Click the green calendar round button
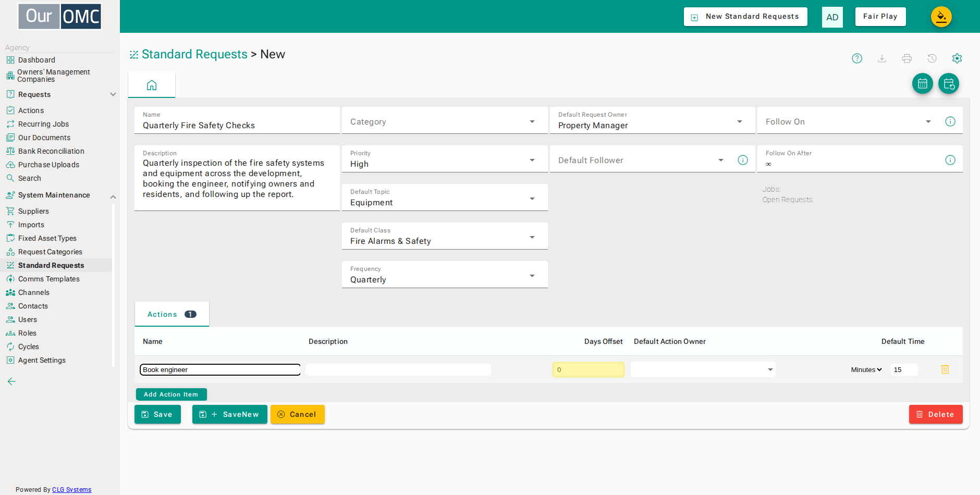This screenshot has height=495, width=980. coord(923,83)
